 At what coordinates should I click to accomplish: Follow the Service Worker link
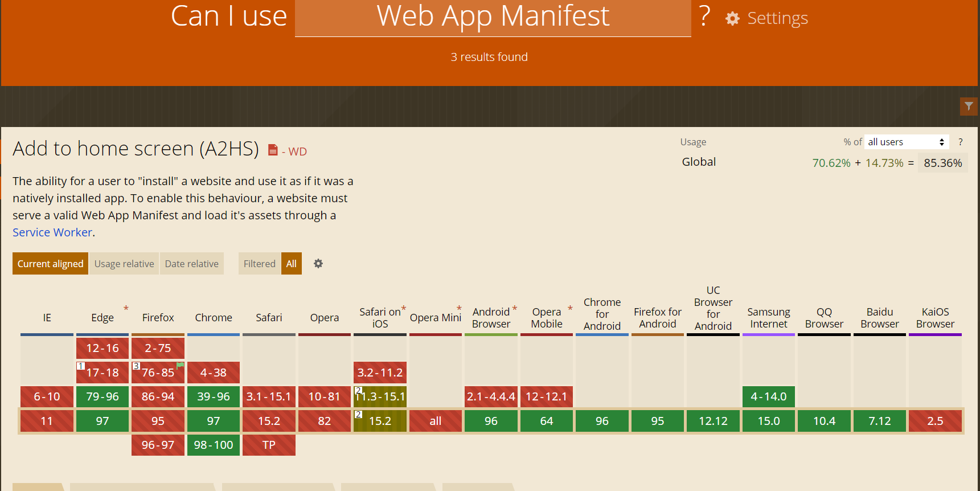(x=52, y=232)
